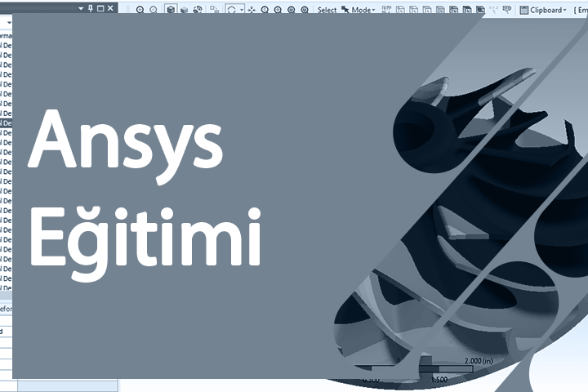Select the Node selection filter
The height and width of the screenshot is (392, 588).
click(454, 10)
